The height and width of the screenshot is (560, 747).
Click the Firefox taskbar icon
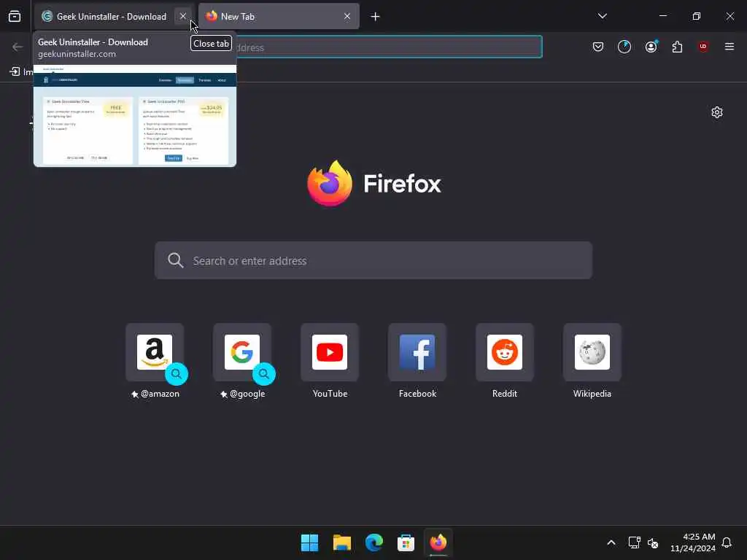click(438, 542)
